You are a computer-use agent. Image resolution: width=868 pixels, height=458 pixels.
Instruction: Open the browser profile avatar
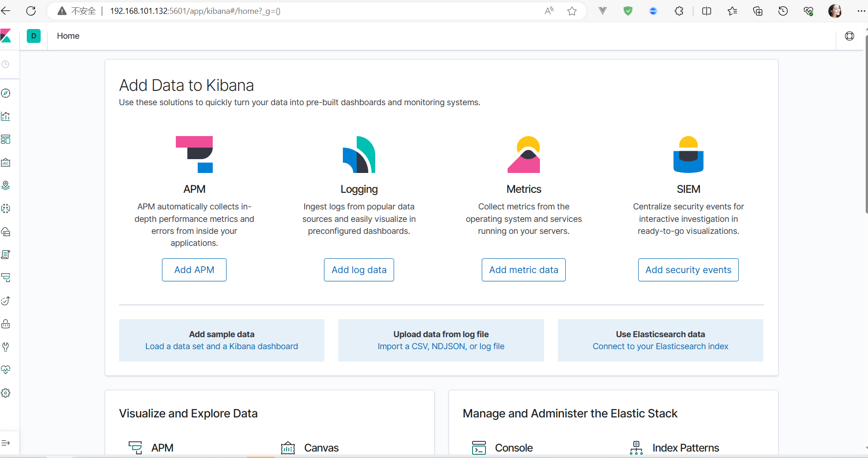(835, 11)
